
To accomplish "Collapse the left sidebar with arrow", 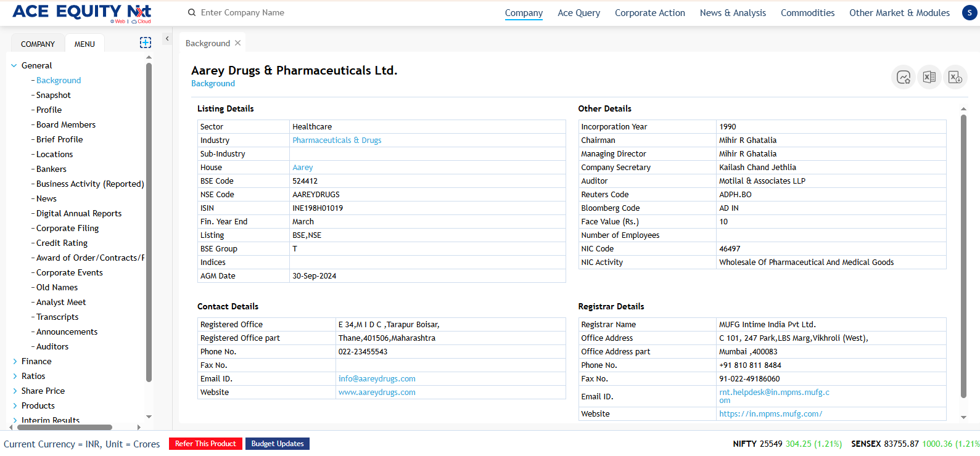I will click(167, 39).
